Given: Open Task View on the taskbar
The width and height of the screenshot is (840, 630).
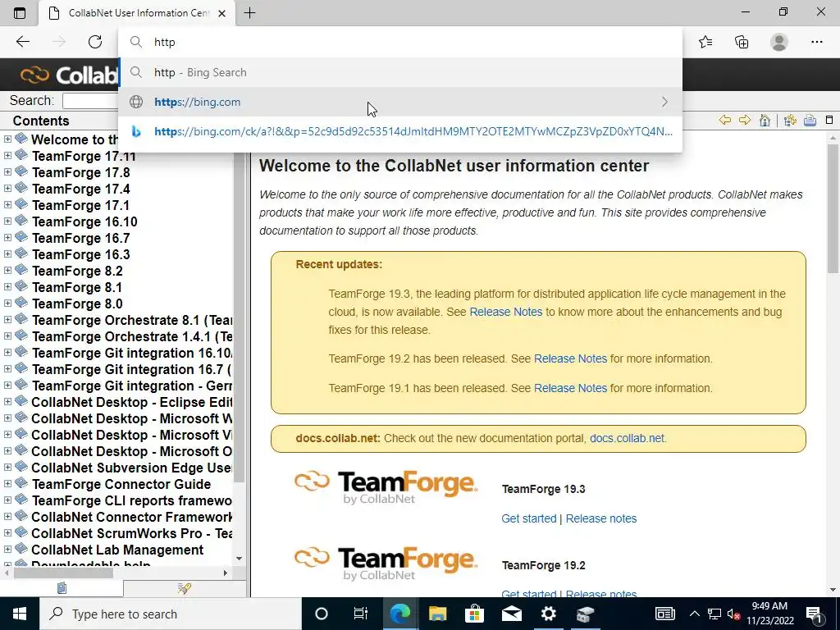Looking at the screenshot, I should [x=361, y=614].
